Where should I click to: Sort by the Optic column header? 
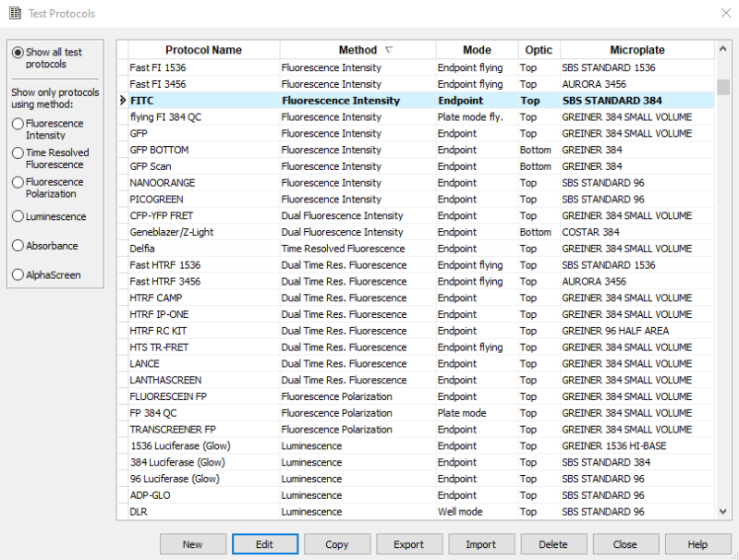coord(539,50)
